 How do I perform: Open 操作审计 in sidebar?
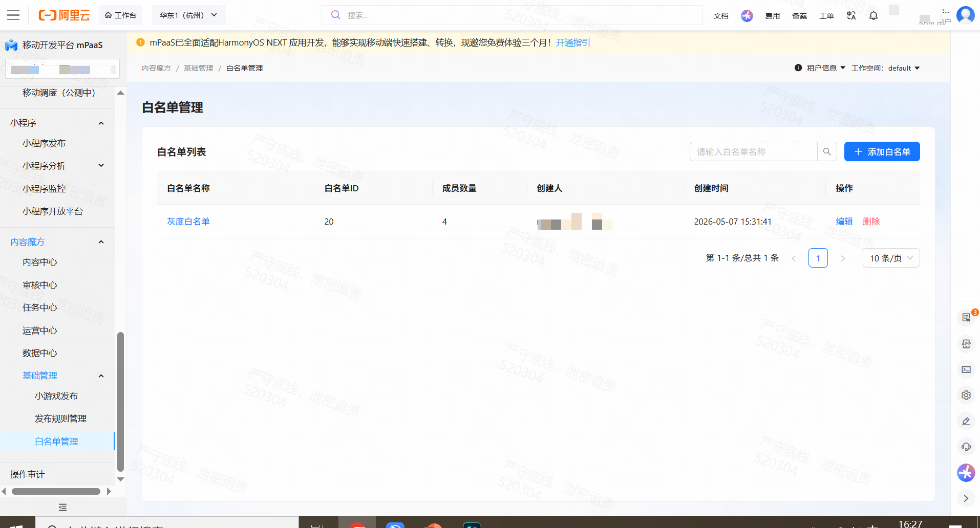pos(27,474)
